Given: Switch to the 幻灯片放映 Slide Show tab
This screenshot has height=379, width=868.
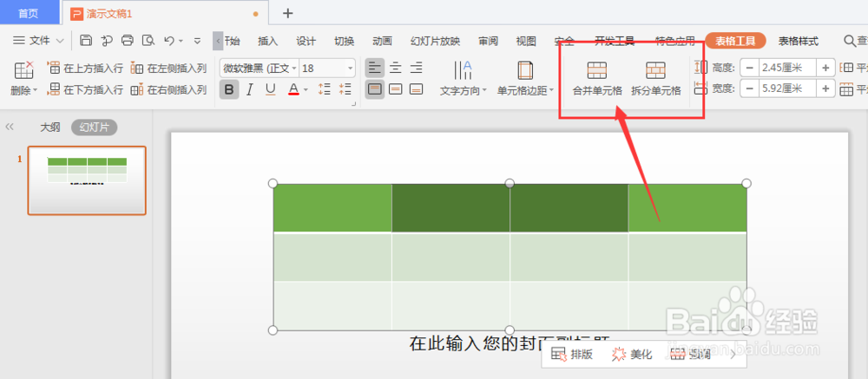Looking at the screenshot, I should pos(436,41).
